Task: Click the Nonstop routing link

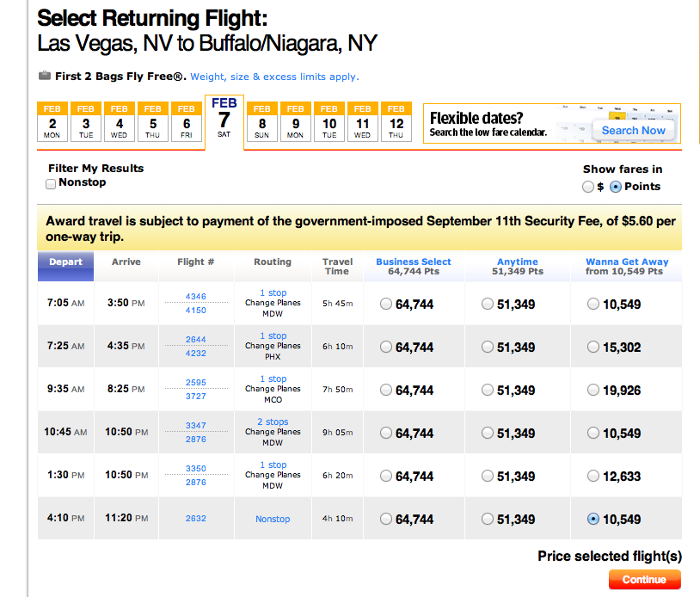Action: pos(273,519)
